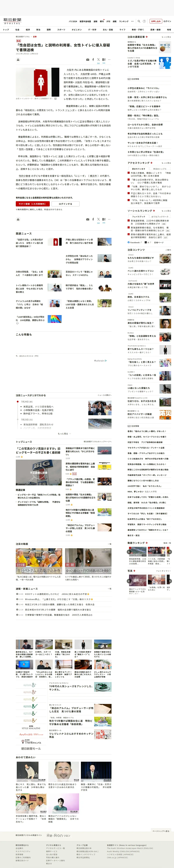Open the オピニオン navigation tab
174x868 pixels.
click(x=77, y=30)
